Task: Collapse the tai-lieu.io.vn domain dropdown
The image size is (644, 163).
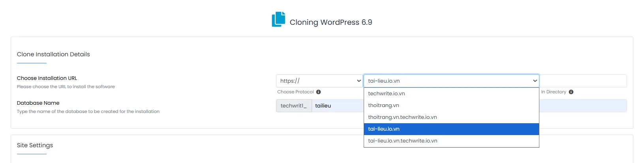Action: 451,81
